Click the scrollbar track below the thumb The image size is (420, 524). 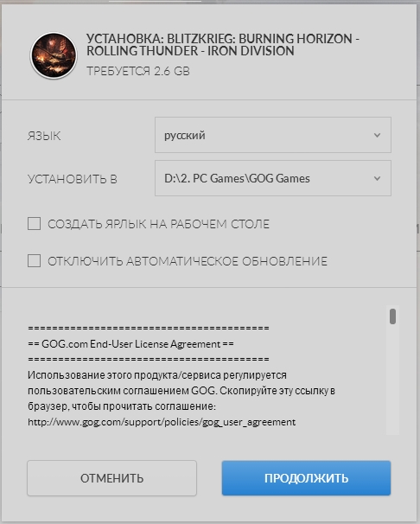392,380
